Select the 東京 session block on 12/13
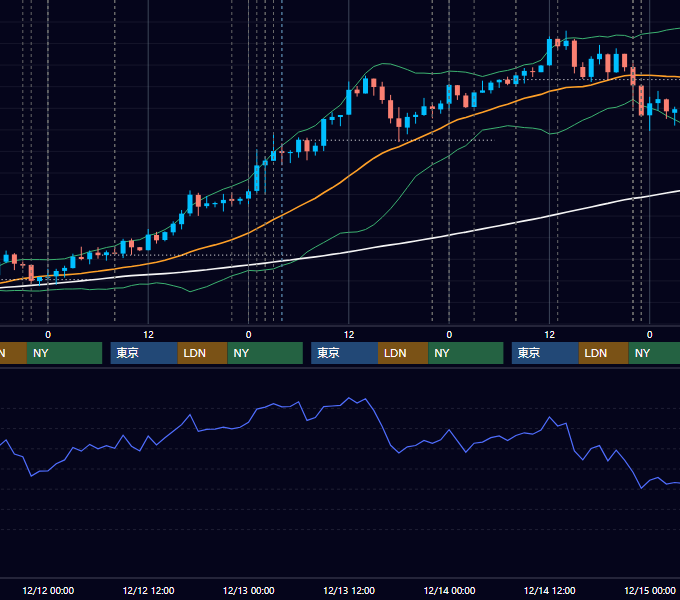The height and width of the screenshot is (600, 680). pyautogui.click(x=345, y=353)
